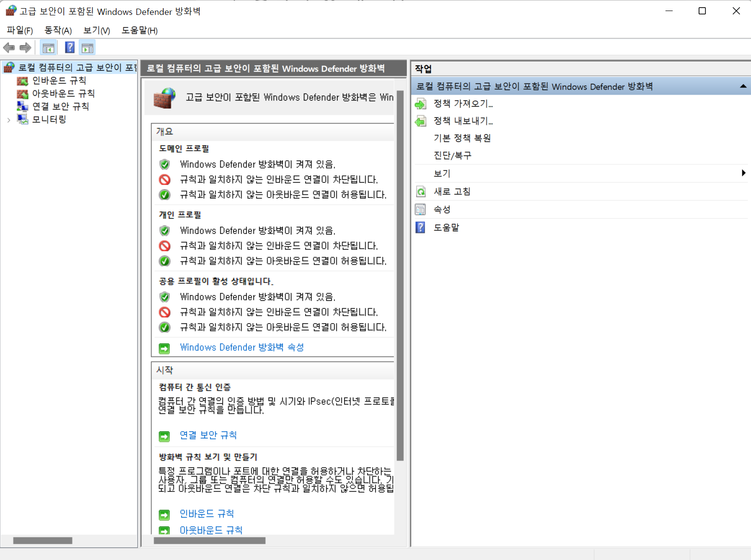Click the firewall brick wall globe header icon

pos(164,98)
